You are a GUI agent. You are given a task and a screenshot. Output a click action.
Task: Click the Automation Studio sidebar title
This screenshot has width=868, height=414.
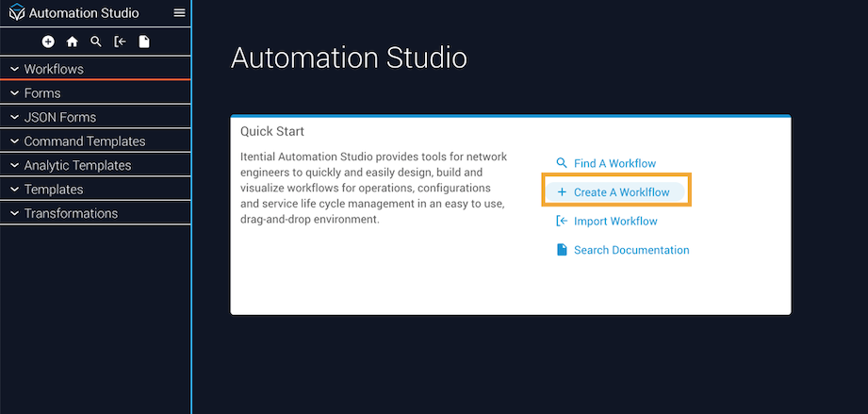point(84,13)
